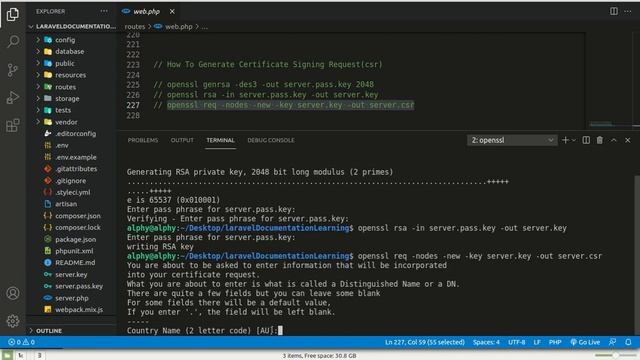Open the Run and Debug view
Screen dimensions: 640x360
coord(13,98)
